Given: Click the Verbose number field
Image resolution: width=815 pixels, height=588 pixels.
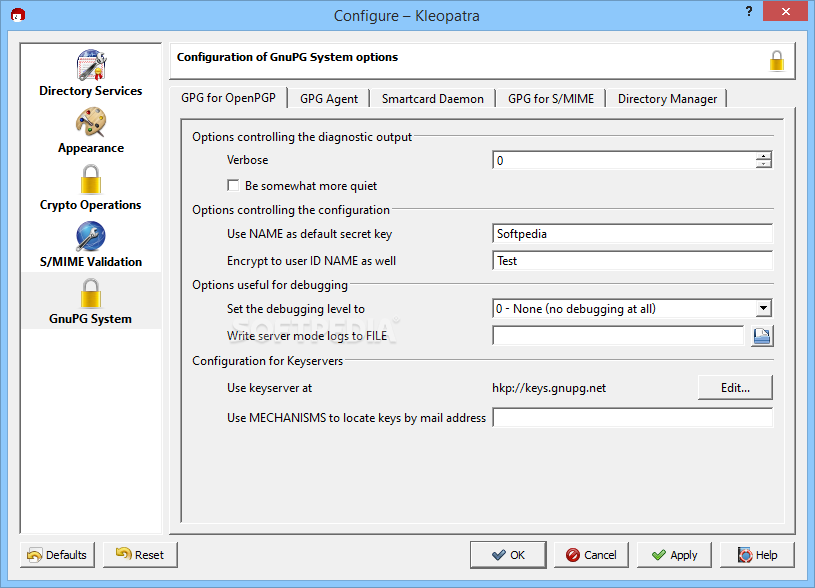Looking at the screenshot, I should 624,160.
